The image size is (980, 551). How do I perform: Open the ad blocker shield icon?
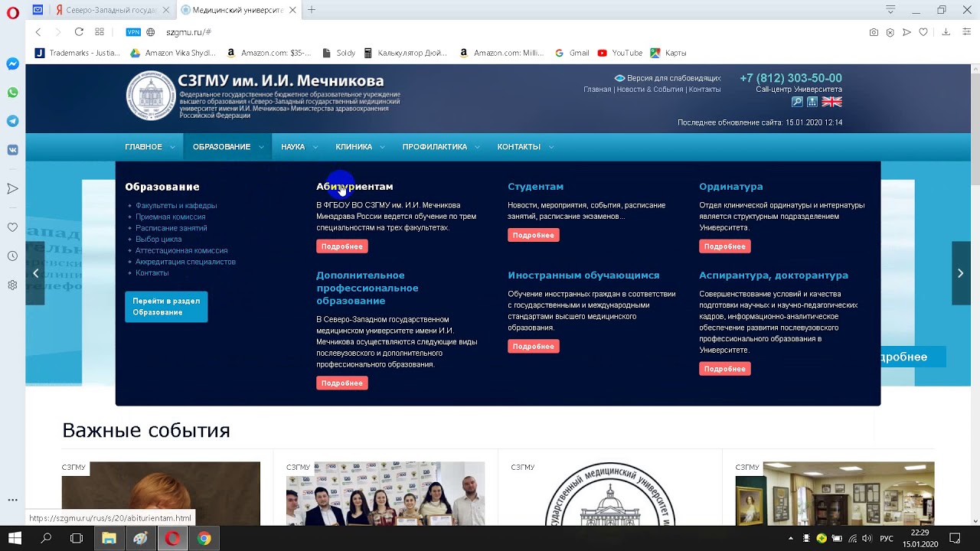pyautogui.click(x=890, y=32)
